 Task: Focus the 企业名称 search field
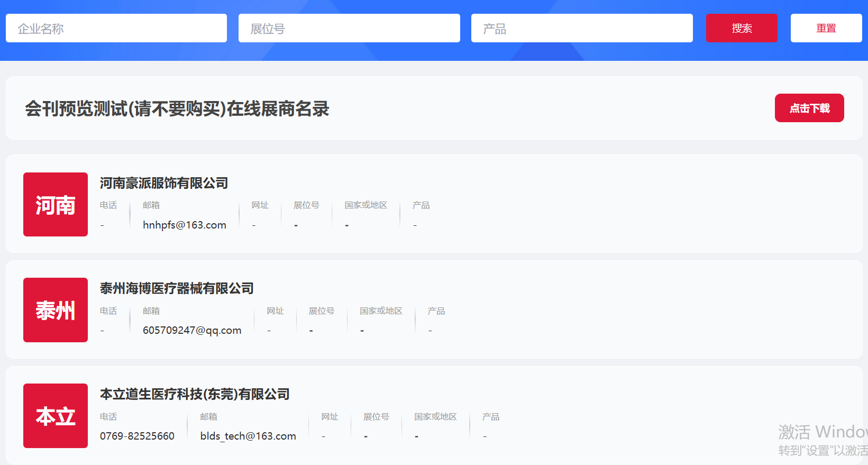[x=116, y=29]
